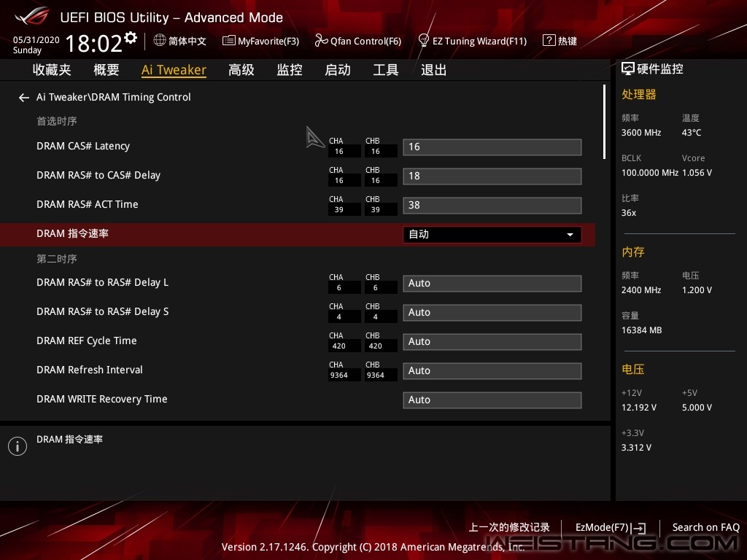
Task: Click the EzMode(F7) exit arrow icon
Action: coord(638,528)
